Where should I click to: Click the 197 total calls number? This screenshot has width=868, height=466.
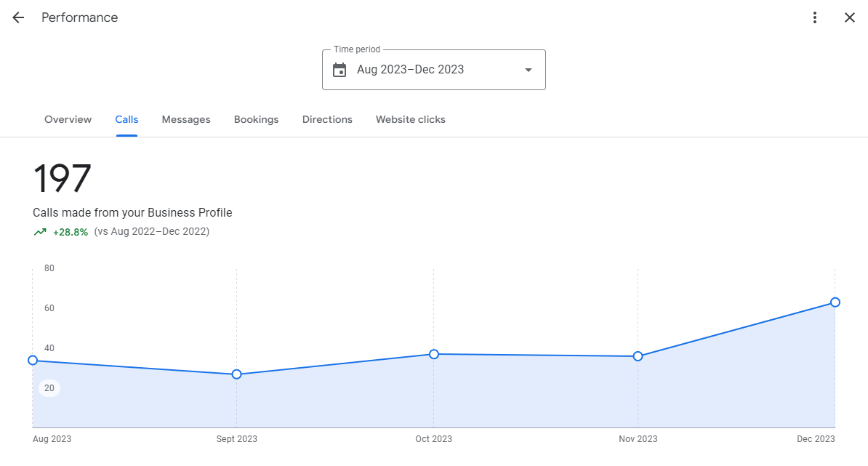pyautogui.click(x=63, y=179)
